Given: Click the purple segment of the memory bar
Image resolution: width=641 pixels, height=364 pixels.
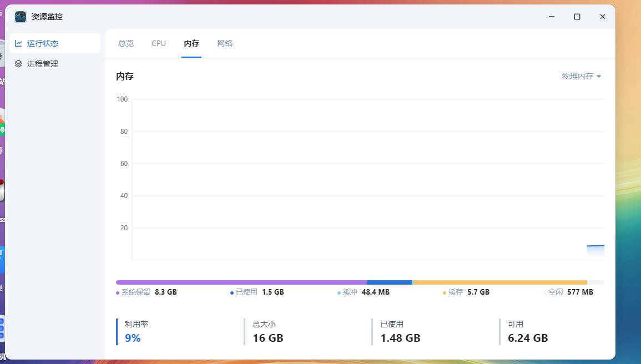Looking at the screenshot, I should 241,282.
